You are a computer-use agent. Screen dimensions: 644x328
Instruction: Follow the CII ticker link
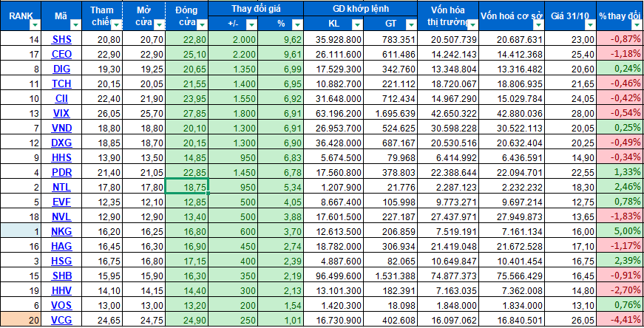tap(61, 98)
